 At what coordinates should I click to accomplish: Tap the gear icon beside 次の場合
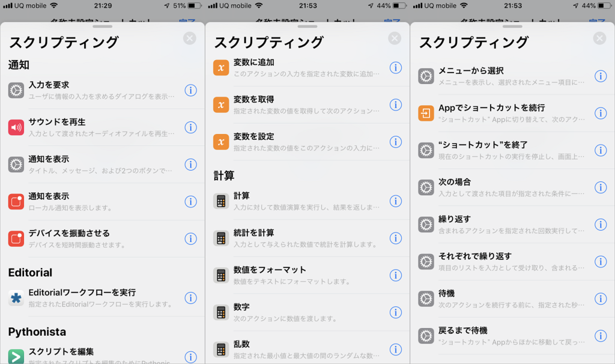(426, 187)
